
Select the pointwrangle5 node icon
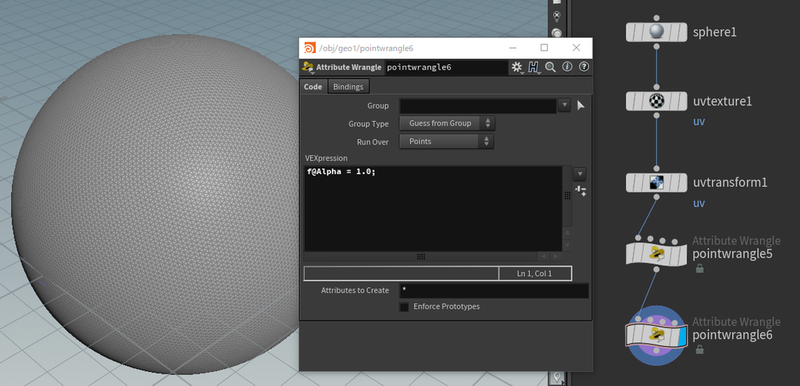(x=656, y=253)
